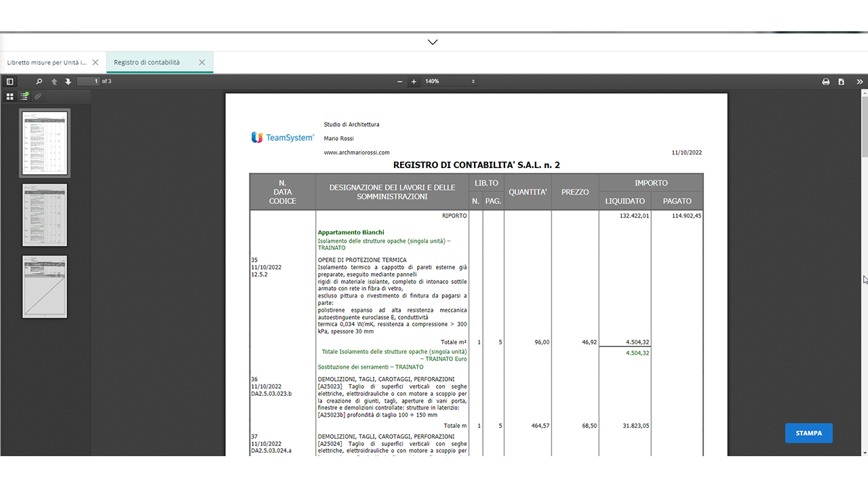Click code DA2.5.03.023.b
This screenshot has height=488, width=868.
click(271, 394)
